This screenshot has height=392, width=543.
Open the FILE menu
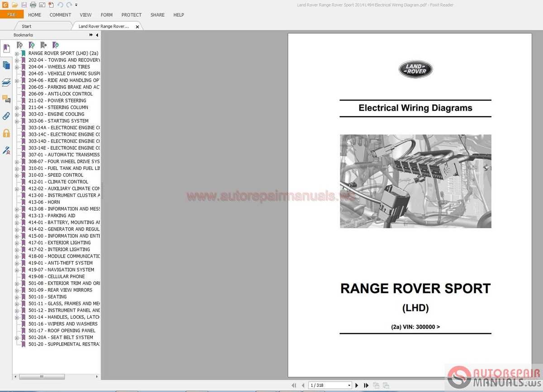[x=12, y=14]
